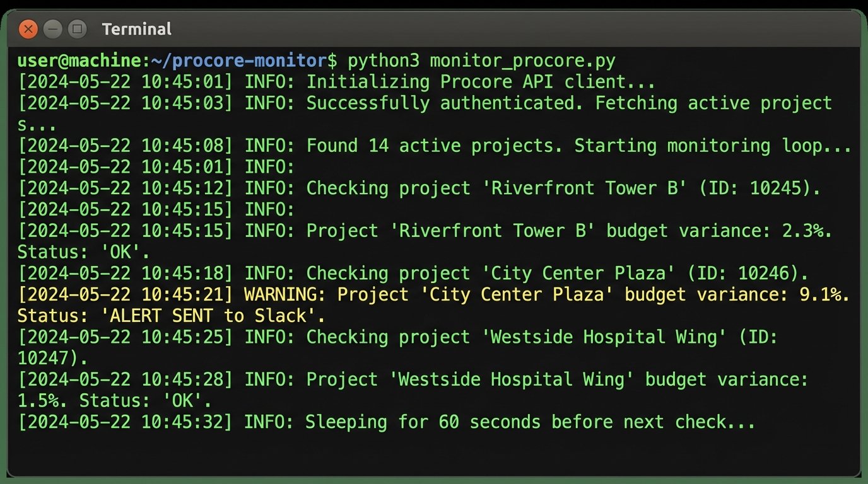Click the Riverfront Tower B budget variance 2.3% text
The image size is (868, 484).
pos(569,231)
